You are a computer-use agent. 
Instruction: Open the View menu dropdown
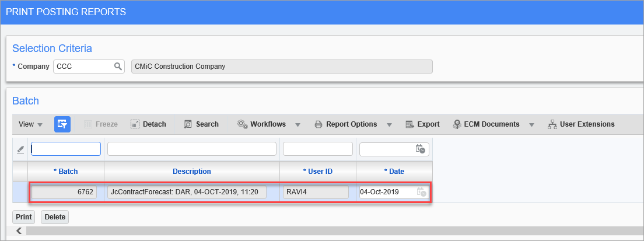click(30, 124)
